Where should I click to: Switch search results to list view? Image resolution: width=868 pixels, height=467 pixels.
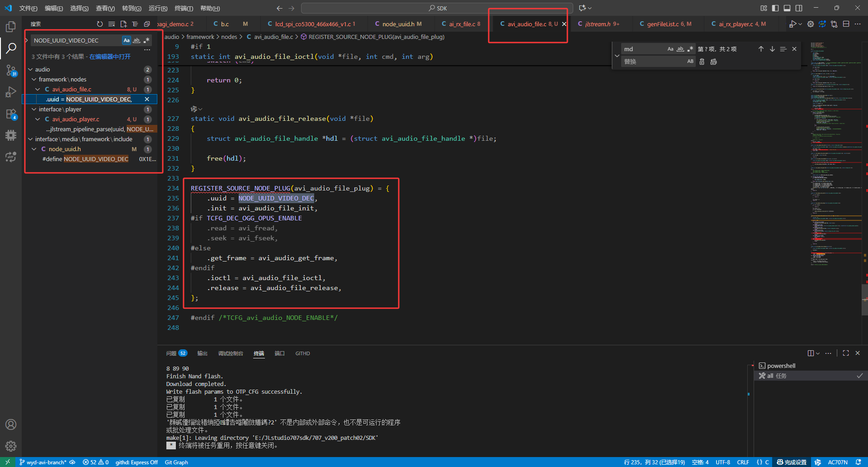(135, 24)
